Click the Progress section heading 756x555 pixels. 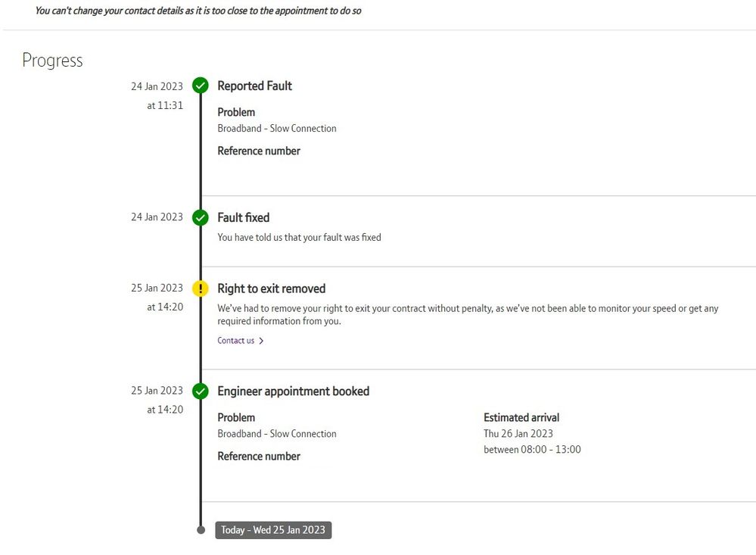52,61
